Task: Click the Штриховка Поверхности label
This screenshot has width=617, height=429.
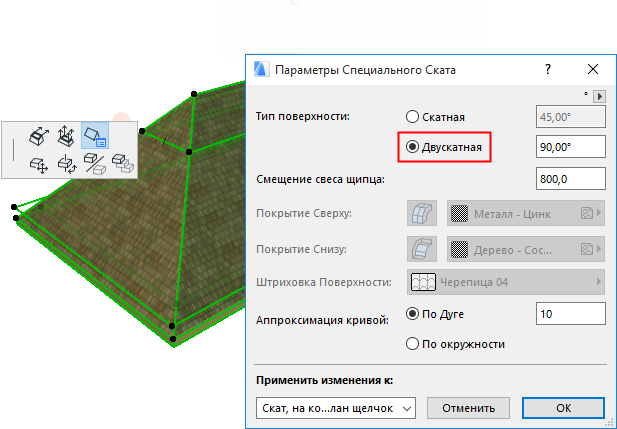Action: 324,282
